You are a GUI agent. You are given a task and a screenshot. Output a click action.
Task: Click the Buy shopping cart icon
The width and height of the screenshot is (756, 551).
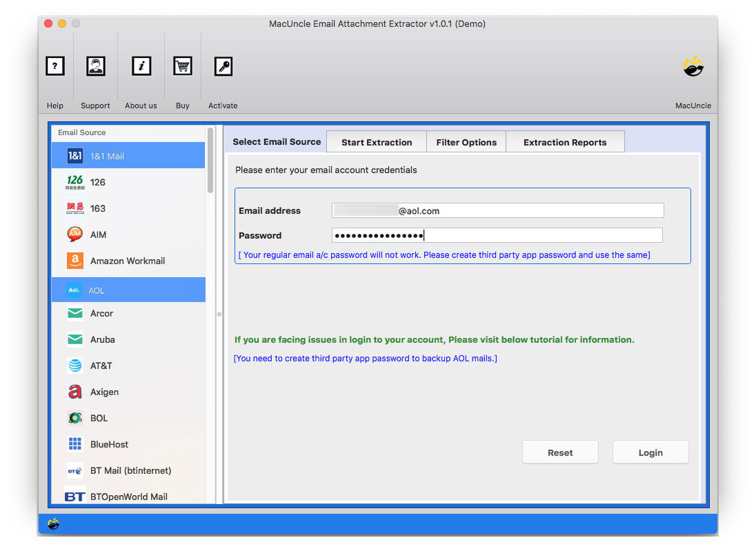[x=183, y=66]
